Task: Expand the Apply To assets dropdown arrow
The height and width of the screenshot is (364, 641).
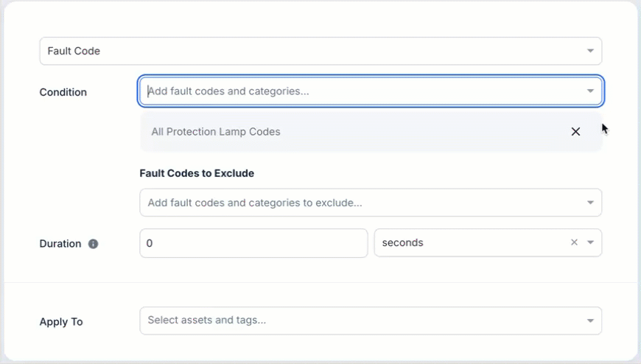Action: point(590,321)
